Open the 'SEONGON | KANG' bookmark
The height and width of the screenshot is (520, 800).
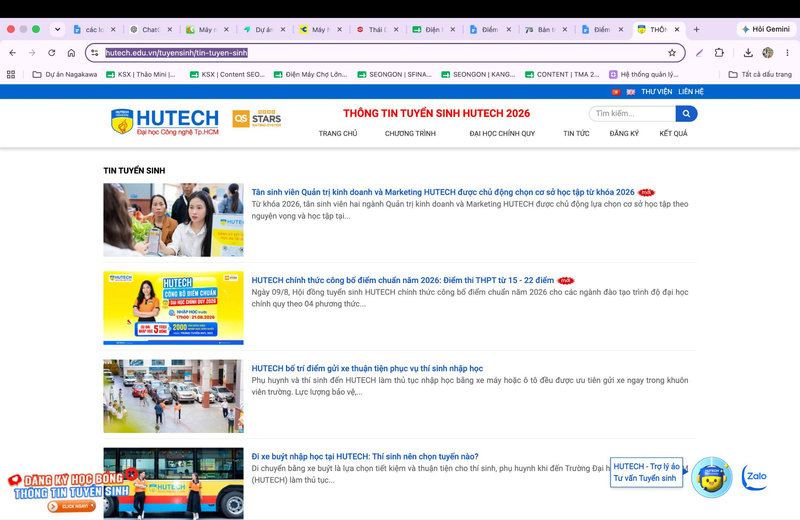pyautogui.click(x=478, y=75)
